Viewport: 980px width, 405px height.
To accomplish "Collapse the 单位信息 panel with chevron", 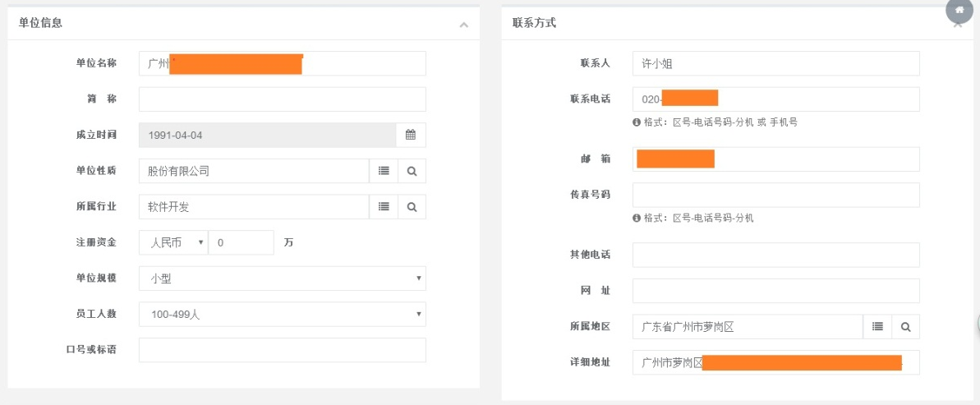I will pyautogui.click(x=463, y=25).
